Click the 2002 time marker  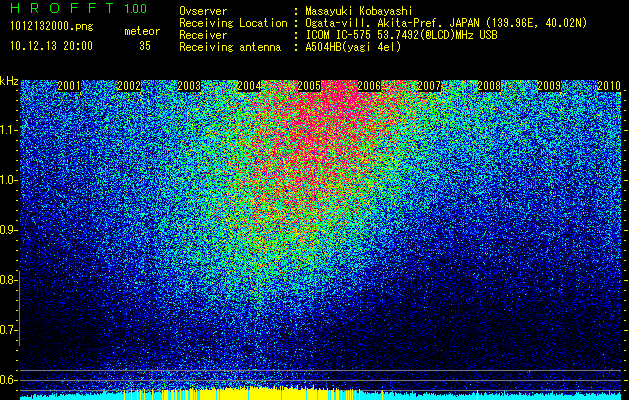[x=129, y=86]
